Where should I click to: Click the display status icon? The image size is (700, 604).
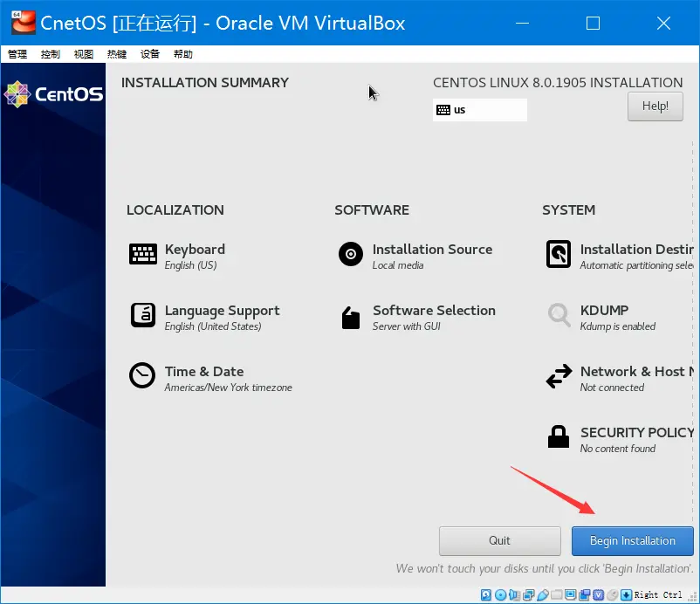point(570,595)
